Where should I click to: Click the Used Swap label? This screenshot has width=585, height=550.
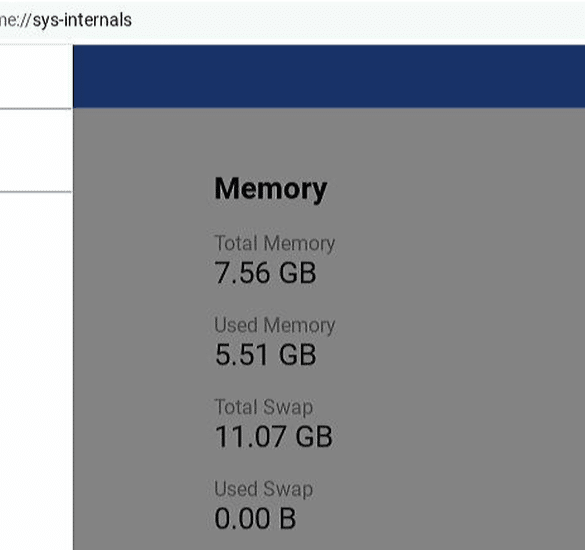263,489
